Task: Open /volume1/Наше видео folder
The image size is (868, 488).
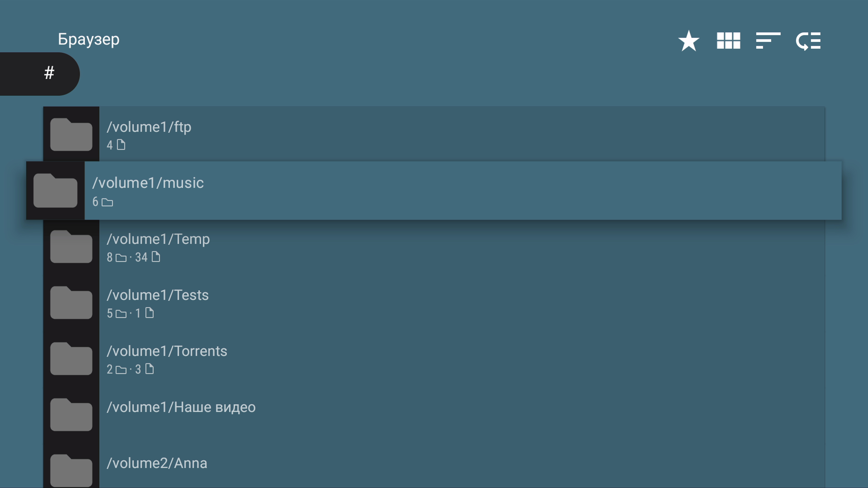Action: tap(181, 407)
